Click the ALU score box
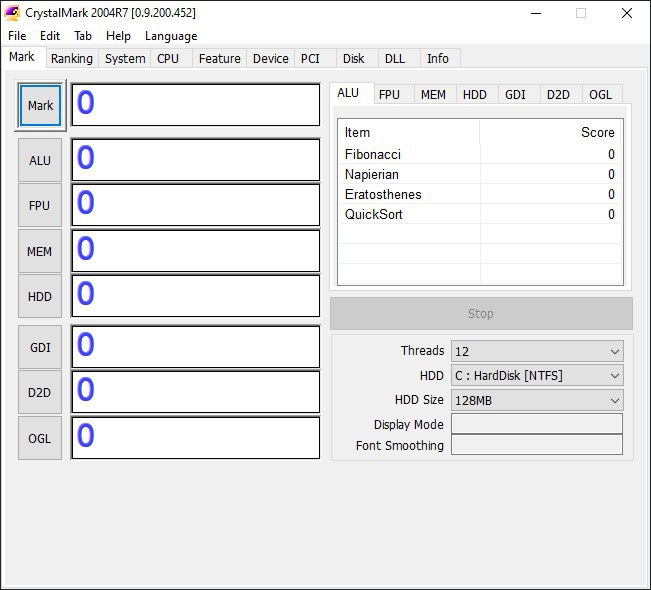Screen dimensions: 651x590 (196, 160)
